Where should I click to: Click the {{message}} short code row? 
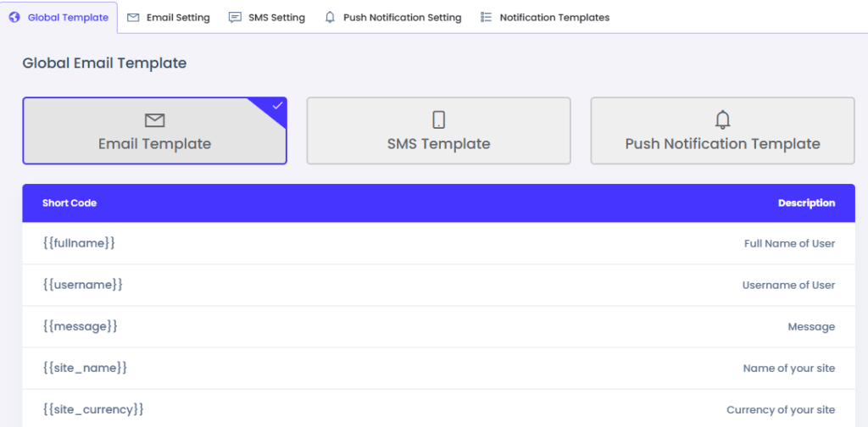(80, 326)
